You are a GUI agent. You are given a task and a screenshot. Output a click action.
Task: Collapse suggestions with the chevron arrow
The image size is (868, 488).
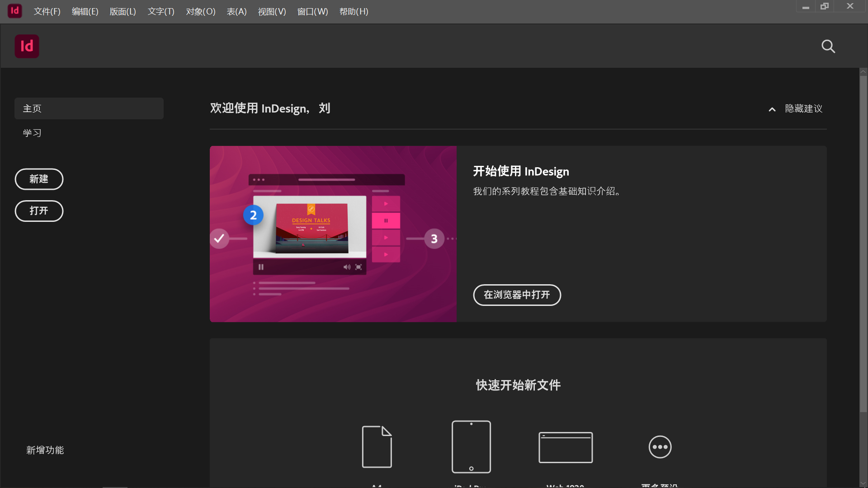coord(772,109)
